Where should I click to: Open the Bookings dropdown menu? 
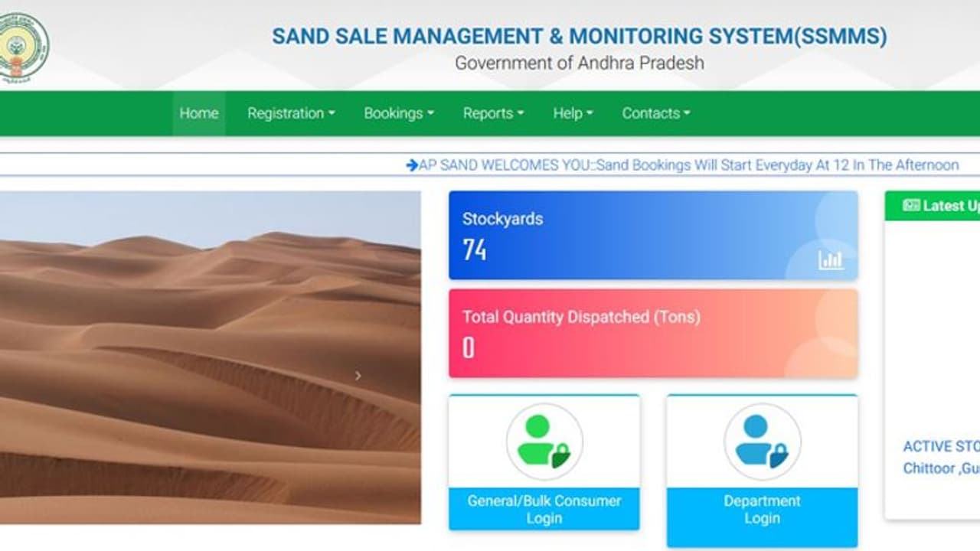pos(398,113)
